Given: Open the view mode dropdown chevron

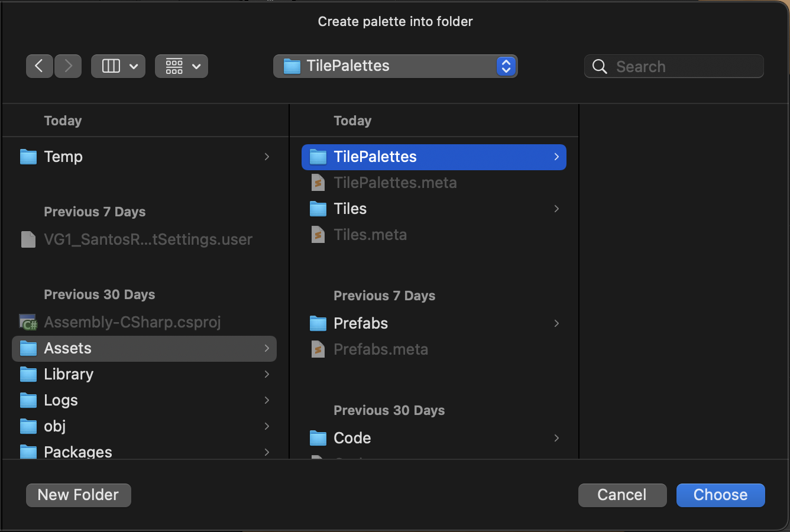Looking at the screenshot, I should click(x=134, y=66).
